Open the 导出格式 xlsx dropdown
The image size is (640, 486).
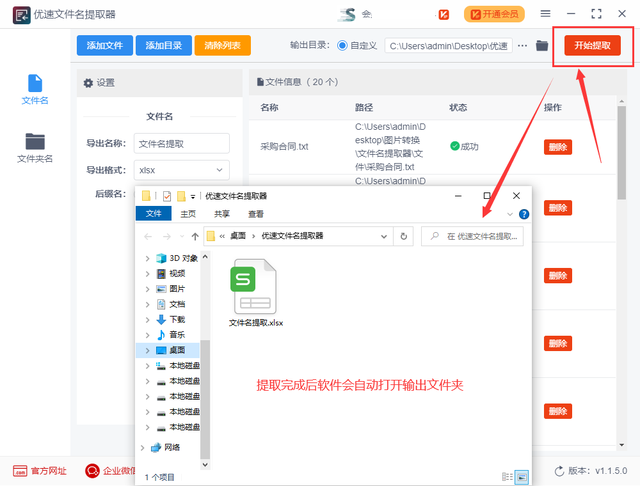click(182, 170)
